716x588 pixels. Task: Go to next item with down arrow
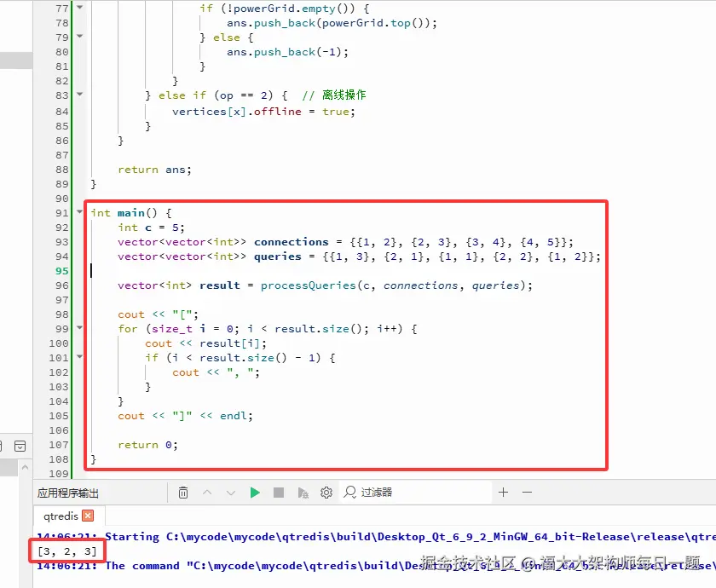pyautogui.click(x=231, y=493)
